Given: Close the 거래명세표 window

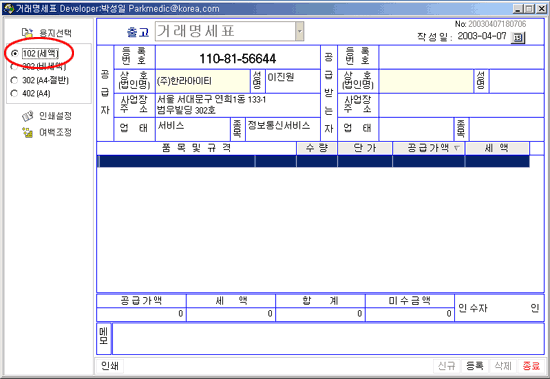Looking at the screenshot, I should [x=542, y=9].
